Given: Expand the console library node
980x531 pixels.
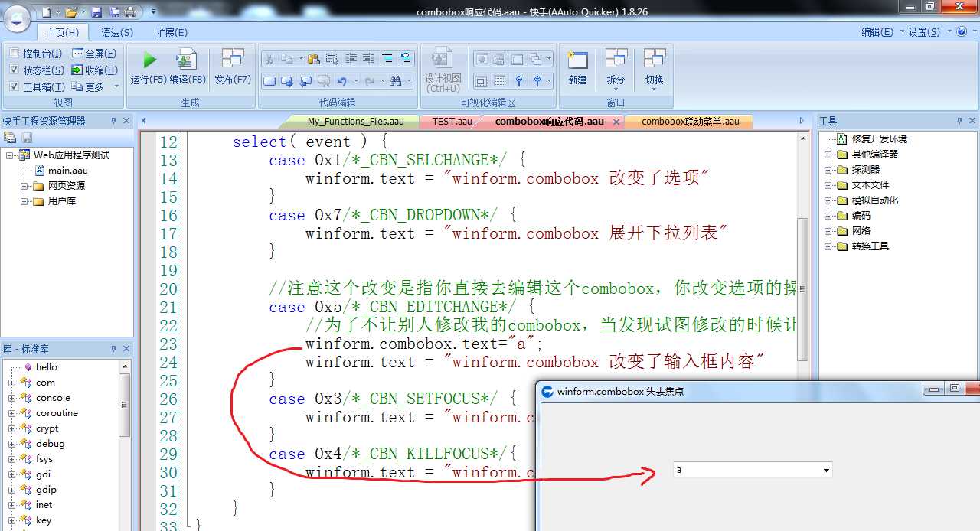Looking at the screenshot, I should point(12,398).
